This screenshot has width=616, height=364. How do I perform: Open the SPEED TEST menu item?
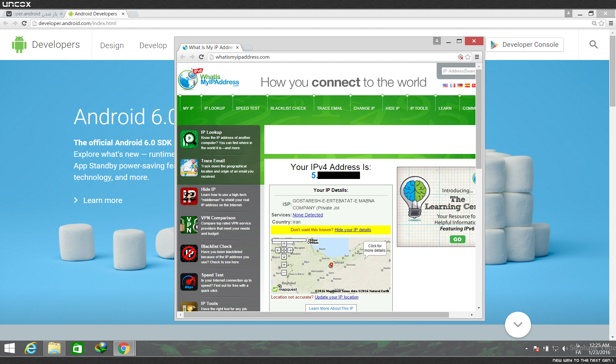point(248,108)
